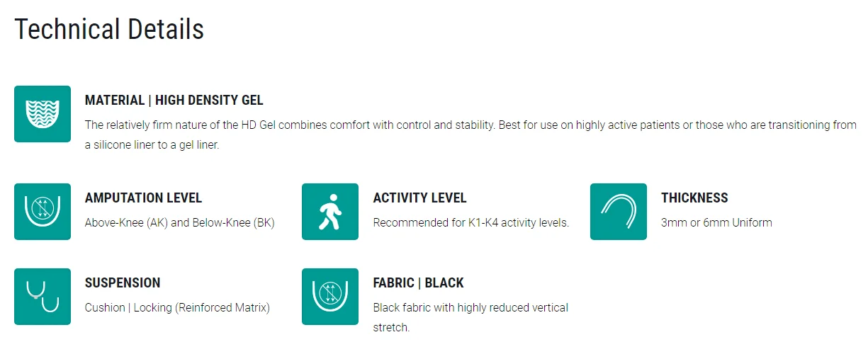
Task: Click the Amputation Level title
Action: click(x=143, y=198)
